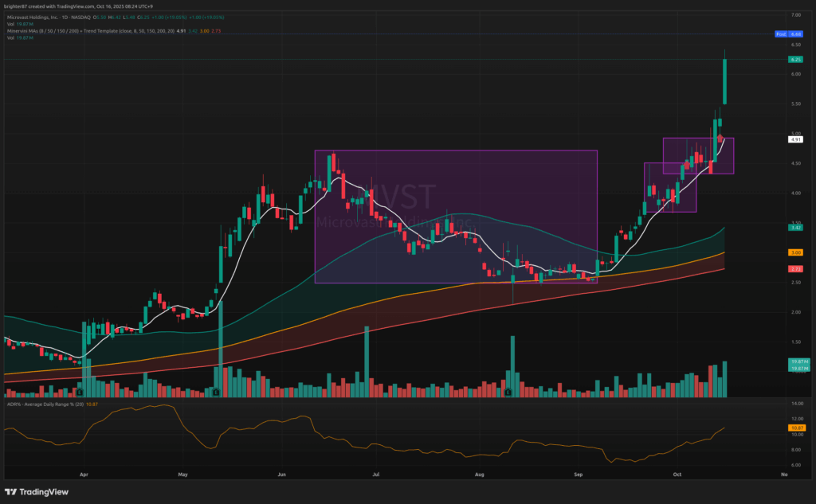Click the orange 10.87 ADR value label
The width and height of the screenshot is (816, 504).
[794, 428]
